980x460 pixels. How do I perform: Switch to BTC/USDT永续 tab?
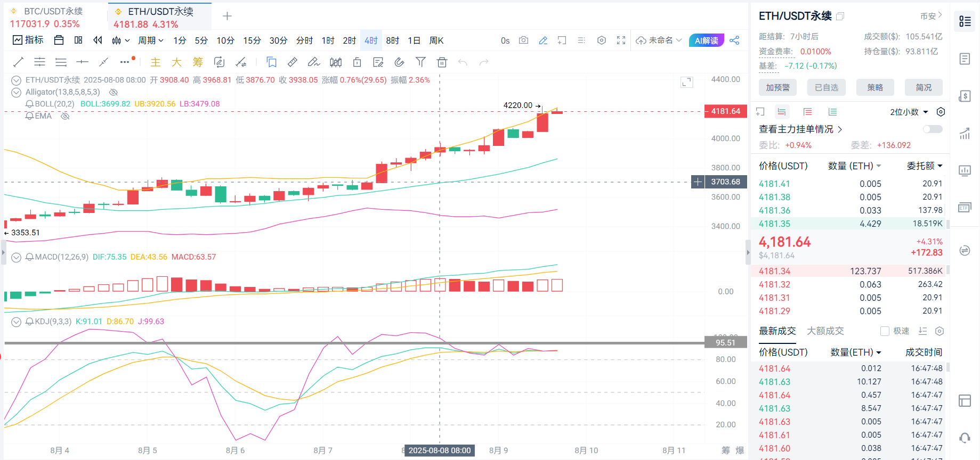(53, 17)
